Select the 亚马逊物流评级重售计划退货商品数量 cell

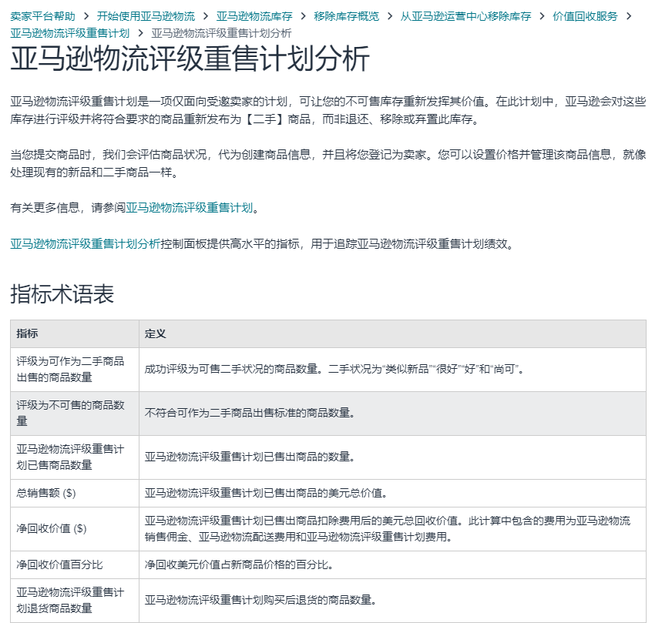point(75,601)
